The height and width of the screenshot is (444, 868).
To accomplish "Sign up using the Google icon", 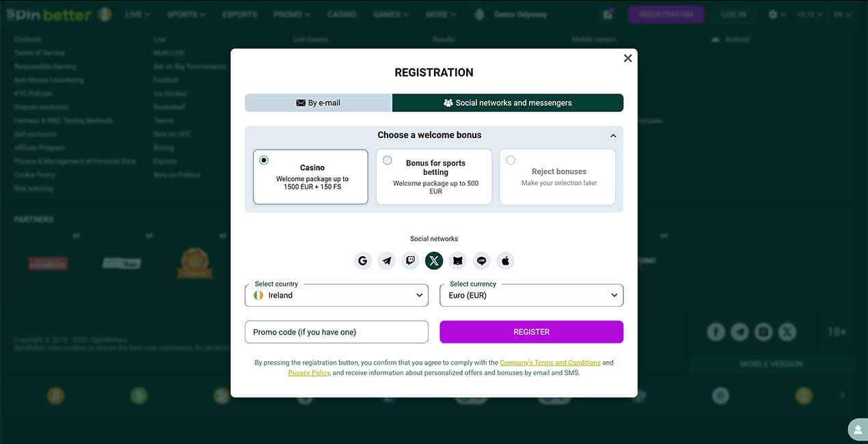I will (x=362, y=260).
